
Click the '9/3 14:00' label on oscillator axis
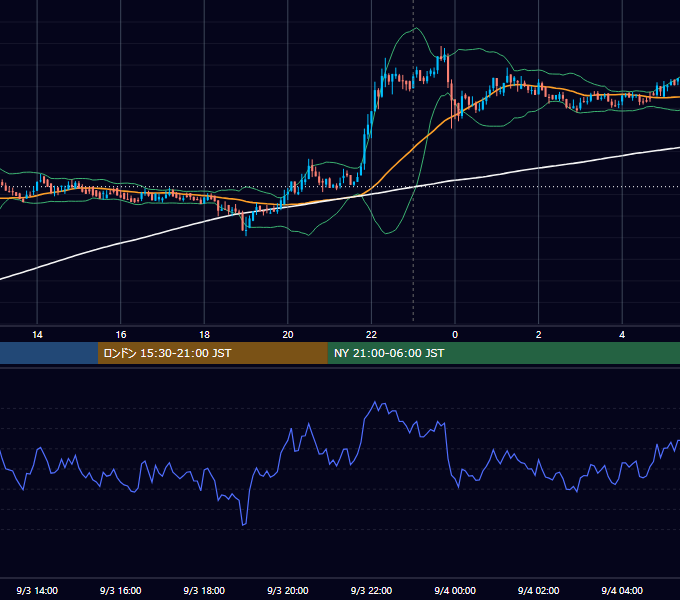click(37, 590)
